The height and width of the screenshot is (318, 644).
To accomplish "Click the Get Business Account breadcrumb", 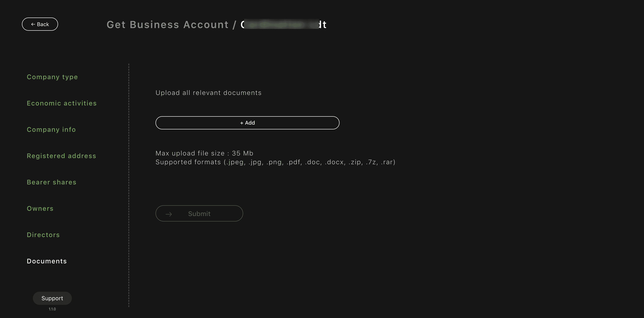I will (x=168, y=25).
